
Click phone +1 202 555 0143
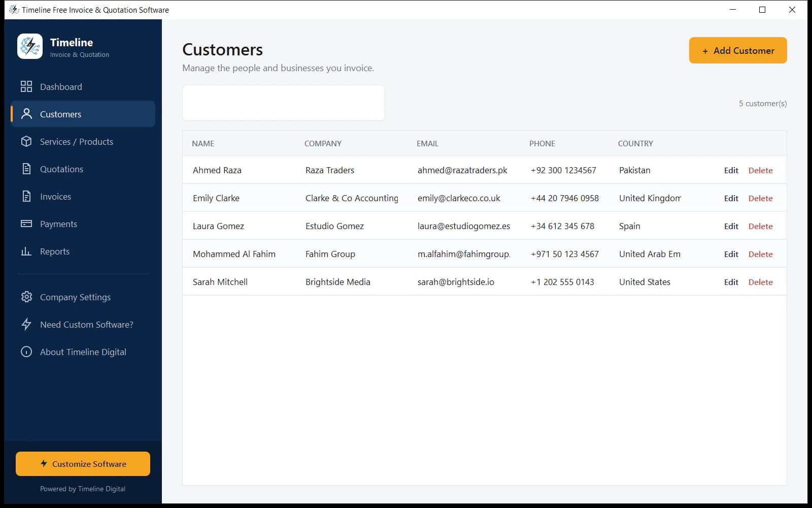[562, 282]
